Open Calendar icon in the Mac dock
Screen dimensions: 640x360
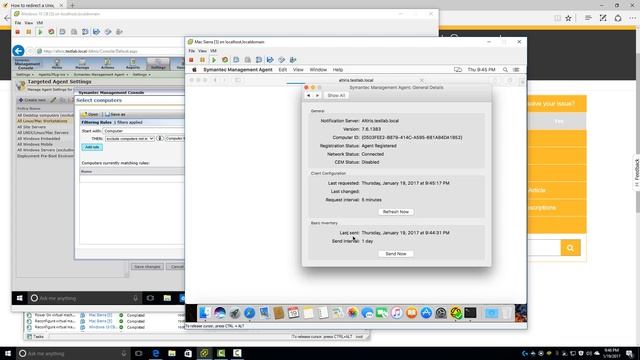point(293,313)
